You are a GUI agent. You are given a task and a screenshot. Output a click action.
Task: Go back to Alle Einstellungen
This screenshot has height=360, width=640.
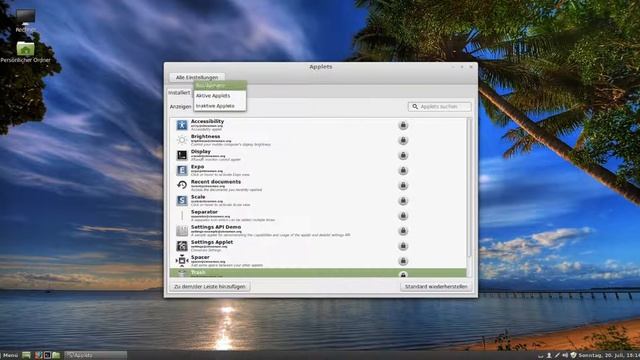click(197, 77)
